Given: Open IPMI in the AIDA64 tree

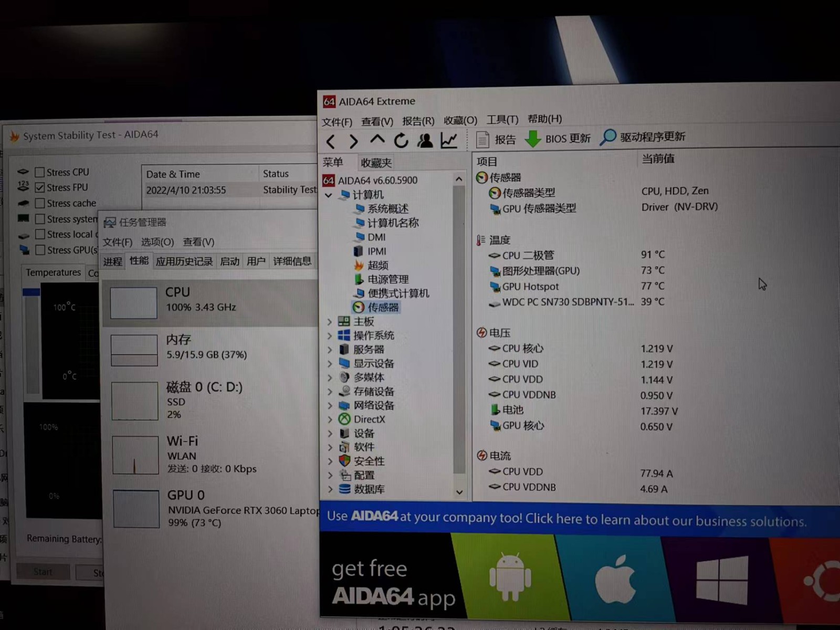Looking at the screenshot, I should (376, 251).
